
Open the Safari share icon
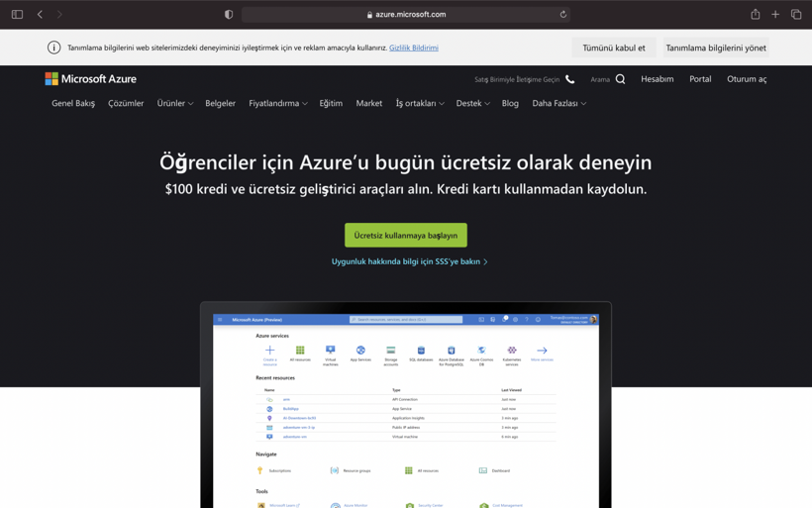(x=755, y=14)
